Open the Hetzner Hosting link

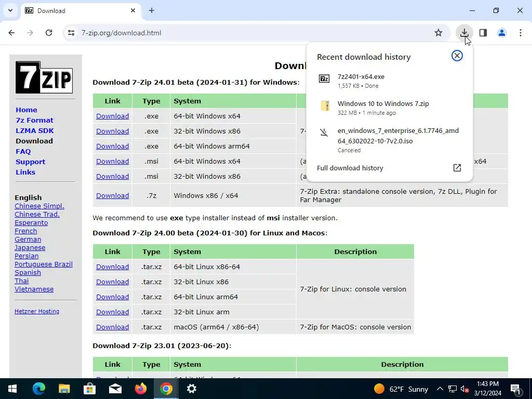(x=37, y=311)
